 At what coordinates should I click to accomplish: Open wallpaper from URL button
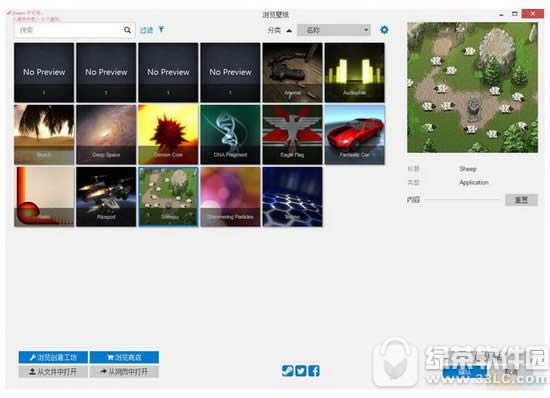124,372
